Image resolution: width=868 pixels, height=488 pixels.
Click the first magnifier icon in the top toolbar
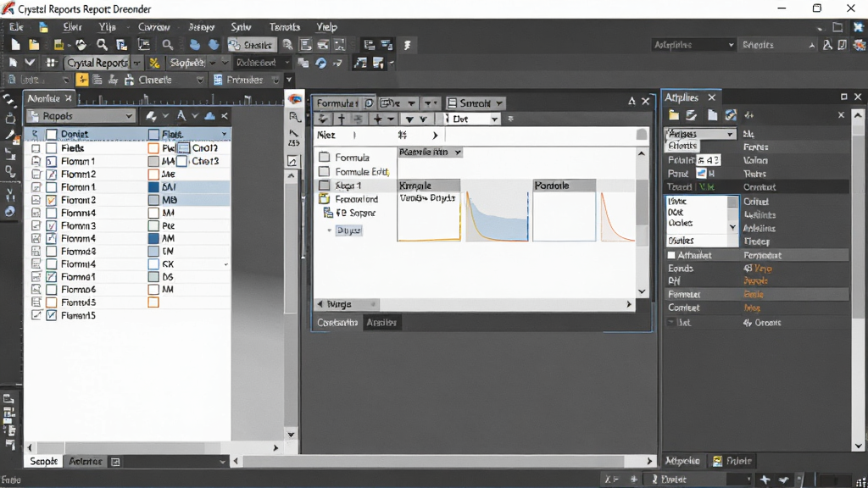102,46
